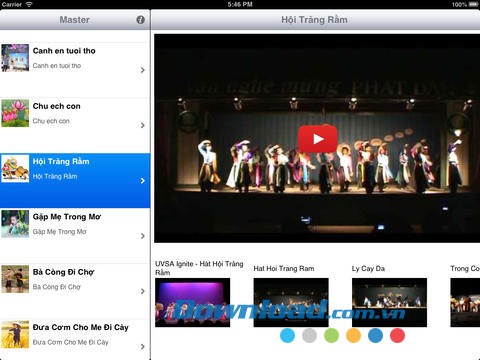Viewport: 480px width, 360px height.
Task: Tap the info icon in Master header
Action: tap(141, 20)
